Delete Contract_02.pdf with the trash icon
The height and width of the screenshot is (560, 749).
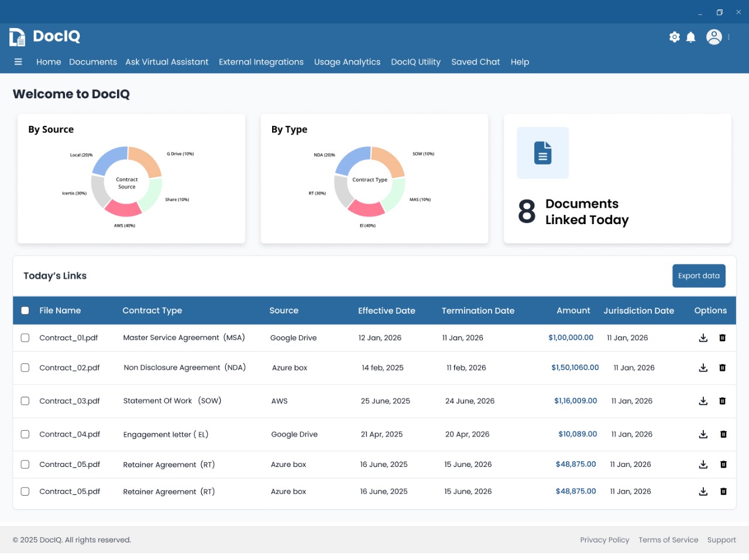tap(722, 367)
